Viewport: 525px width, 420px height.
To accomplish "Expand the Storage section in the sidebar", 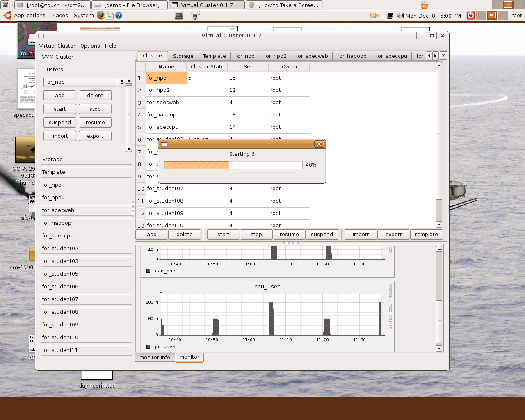I will (x=86, y=160).
